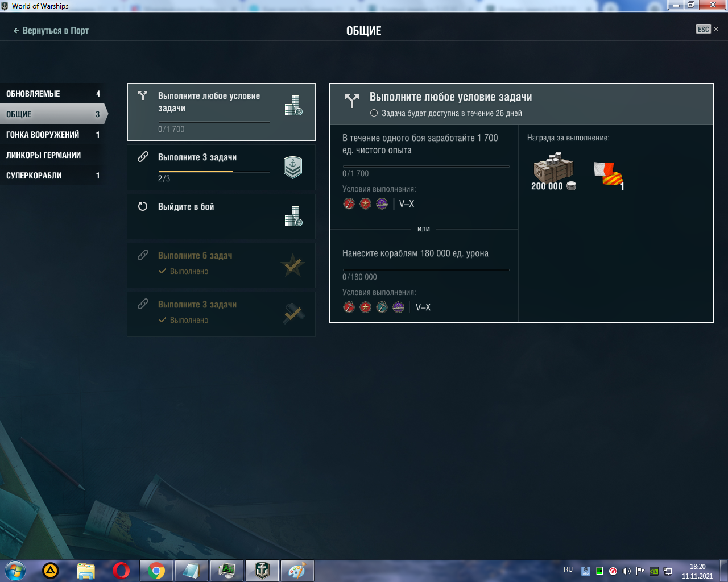Click the star checkmark icon on 'Выполните 6 задач'

293,265
